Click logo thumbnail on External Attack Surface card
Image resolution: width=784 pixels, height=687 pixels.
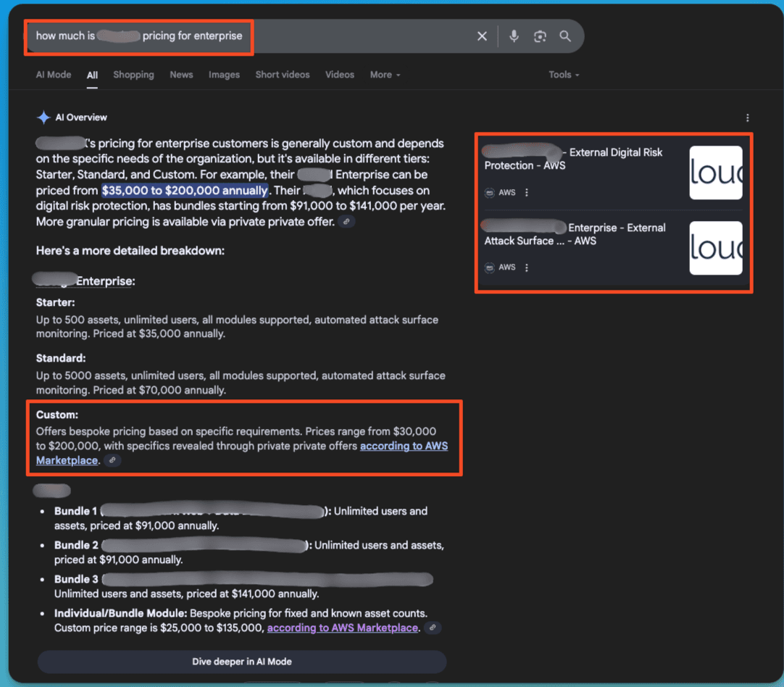(716, 248)
